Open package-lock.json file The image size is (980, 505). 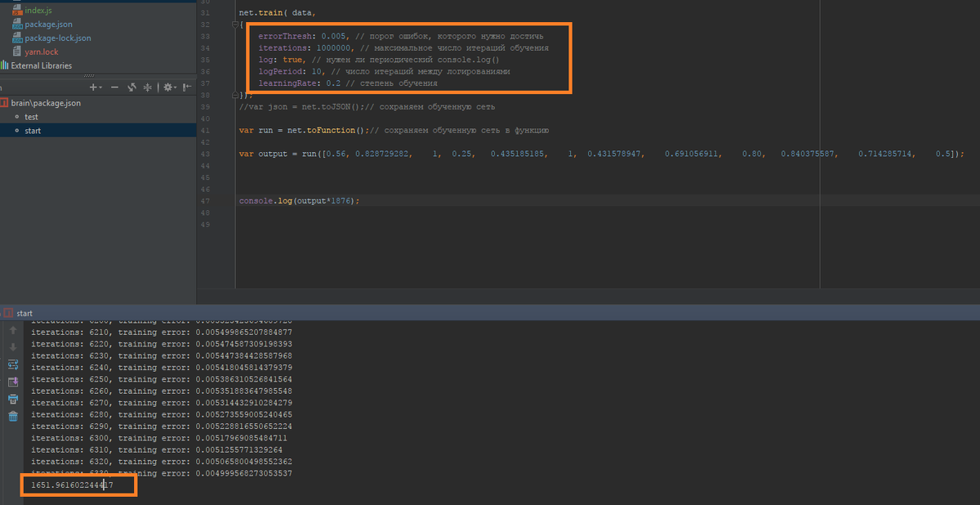click(58, 38)
